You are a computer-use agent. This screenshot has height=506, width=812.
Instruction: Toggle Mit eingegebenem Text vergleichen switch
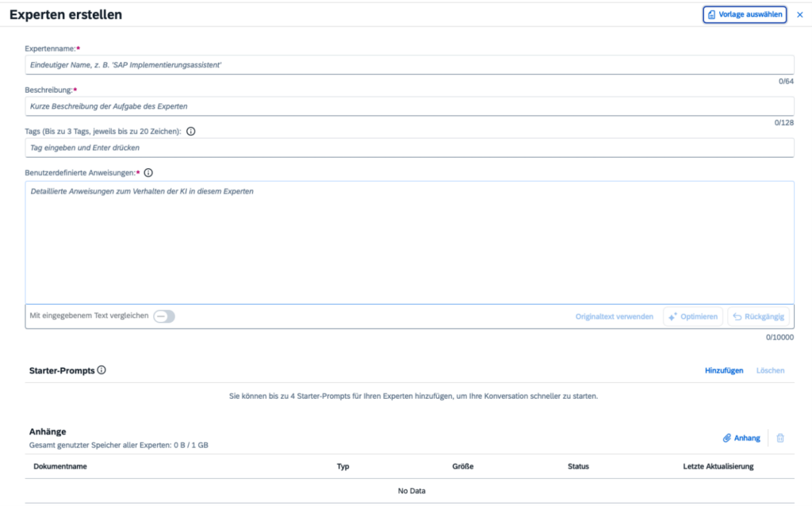pyautogui.click(x=164, y=316)
